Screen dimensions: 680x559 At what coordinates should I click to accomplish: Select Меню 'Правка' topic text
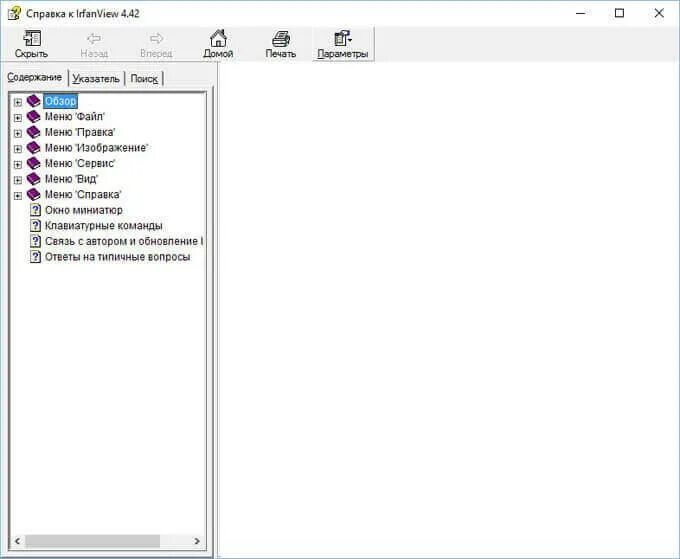80,132
